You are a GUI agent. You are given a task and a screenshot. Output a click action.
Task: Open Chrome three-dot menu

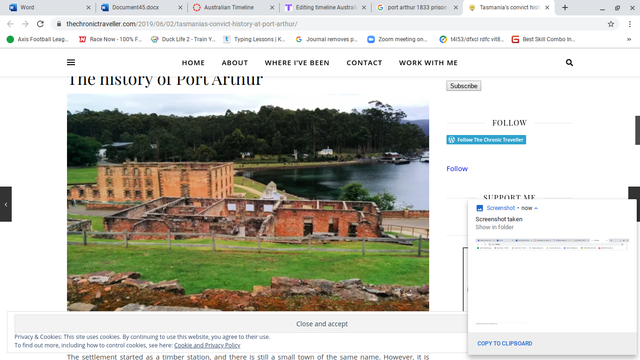click(630, 24)
